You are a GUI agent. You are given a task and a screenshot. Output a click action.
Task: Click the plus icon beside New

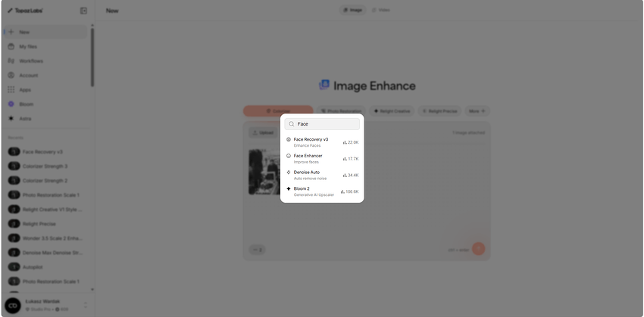point(11,32)
